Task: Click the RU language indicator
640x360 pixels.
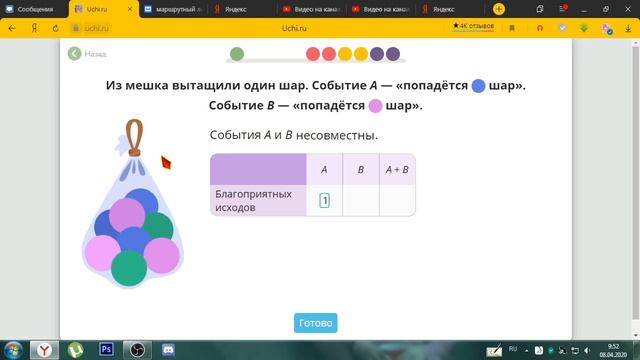Action: tap(513, 349)
